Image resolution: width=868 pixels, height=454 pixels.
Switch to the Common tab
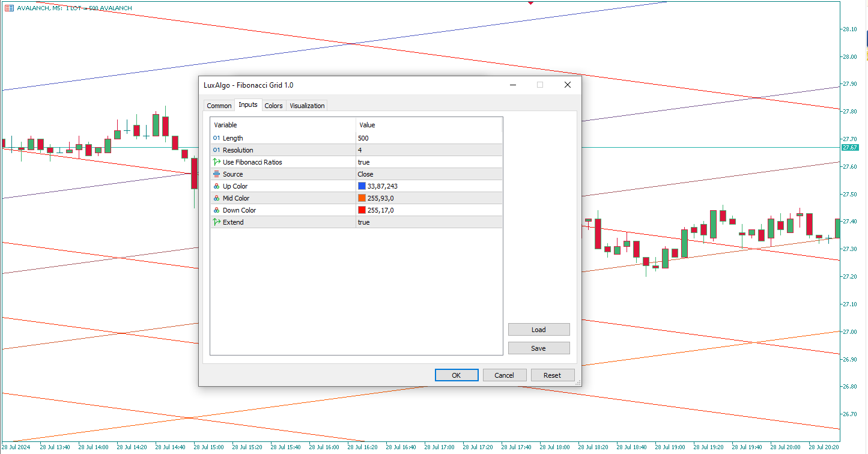click(x=219, y=106)
